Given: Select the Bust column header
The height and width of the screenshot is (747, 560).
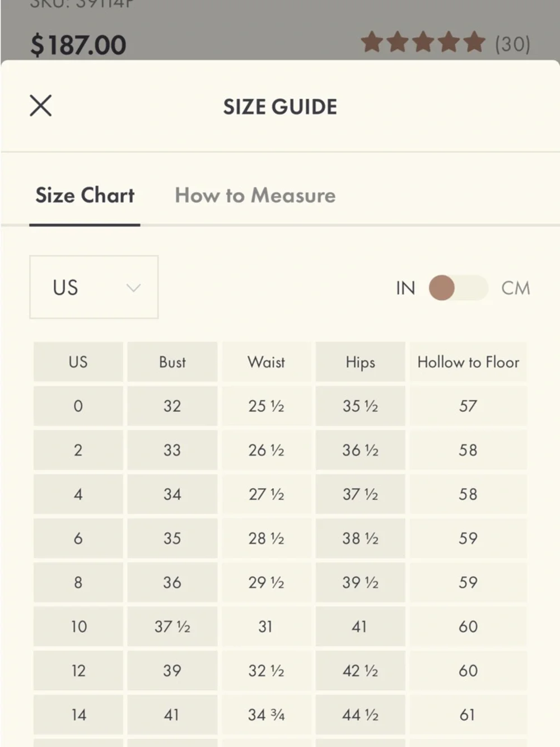Looking at the screenshot, I should click(x=172, y=362).
